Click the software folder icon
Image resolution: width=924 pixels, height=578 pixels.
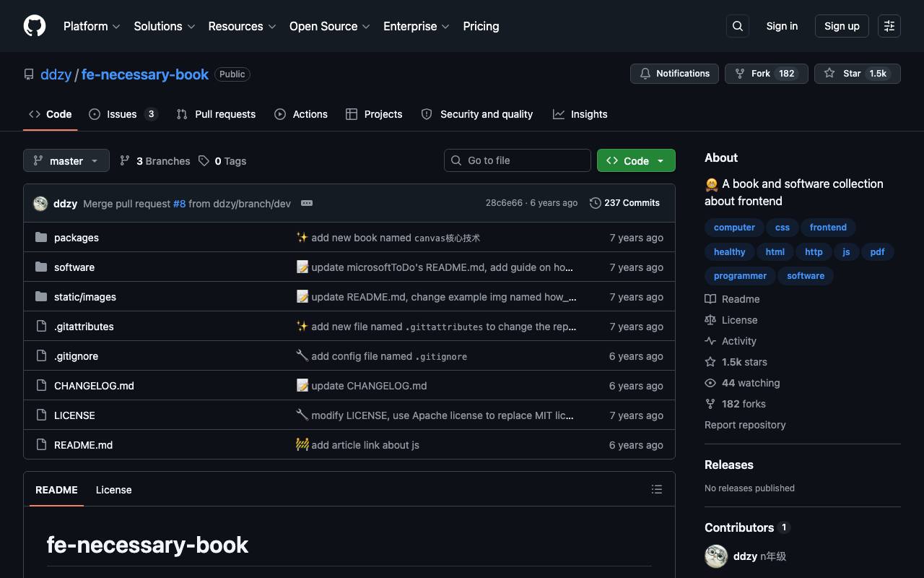click(x=41, y=267)
